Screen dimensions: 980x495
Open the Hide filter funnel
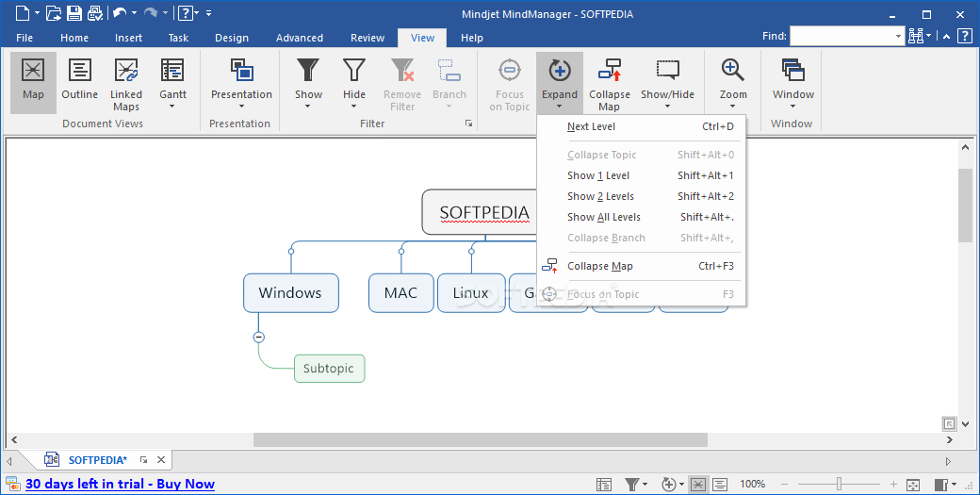pyautogui.click(x=353, y=82)
